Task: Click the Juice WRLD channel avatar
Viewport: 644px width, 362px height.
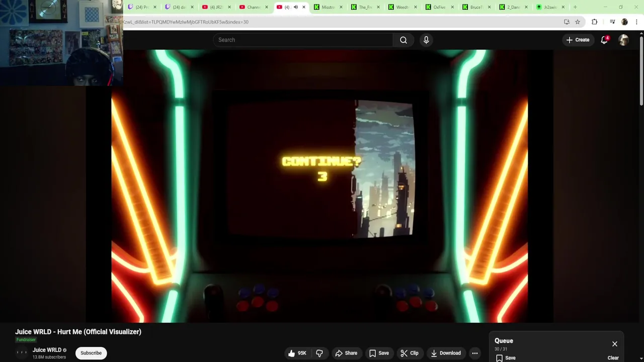Action: pyautogui.click(x=22, y=352)
